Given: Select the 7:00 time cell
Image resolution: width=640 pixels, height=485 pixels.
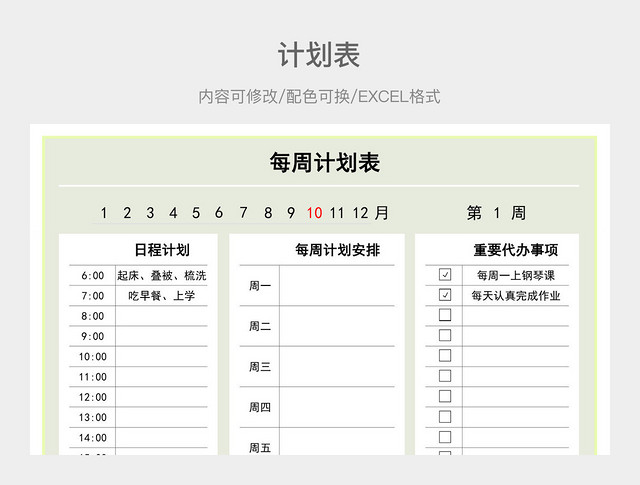Looking at the screenshot, I should [x=93, y=296].
